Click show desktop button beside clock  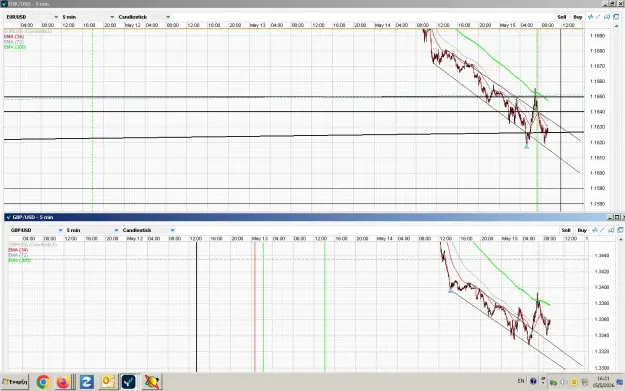[x=619, y=382]
